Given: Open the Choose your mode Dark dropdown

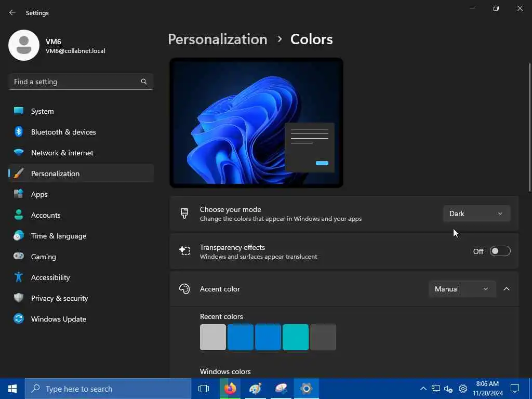Looking at the screenshot, I should point(477,214).
